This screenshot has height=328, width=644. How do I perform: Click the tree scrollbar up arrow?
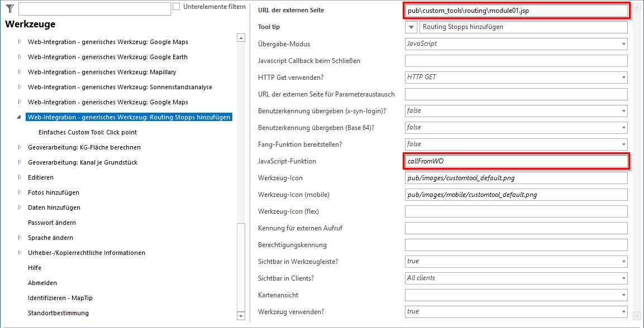coord(241,38)
